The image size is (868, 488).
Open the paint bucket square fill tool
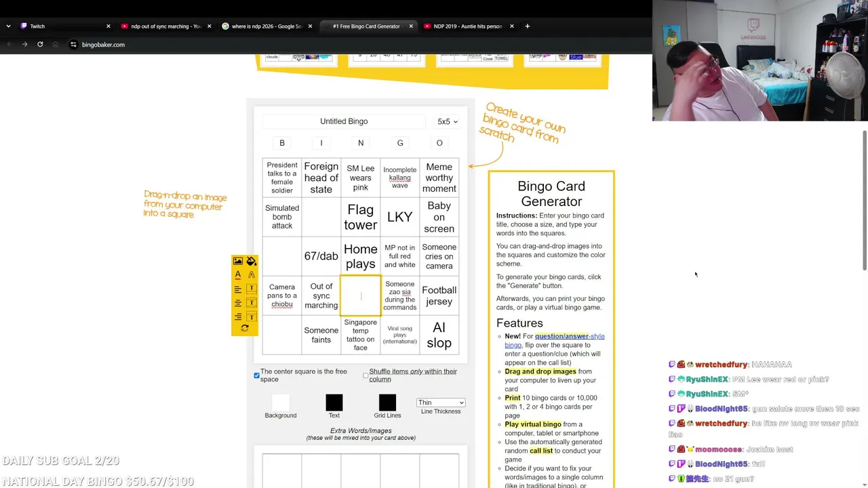click(x=252, y=261)
